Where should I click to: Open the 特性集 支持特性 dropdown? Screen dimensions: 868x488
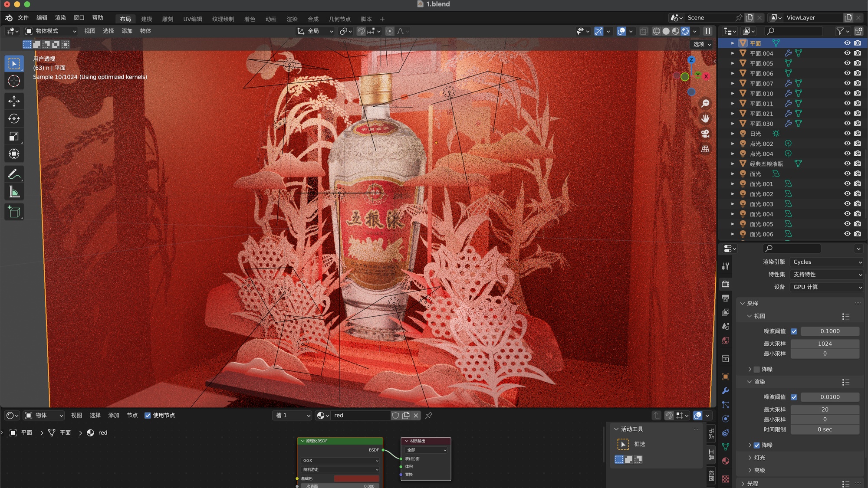827,275
